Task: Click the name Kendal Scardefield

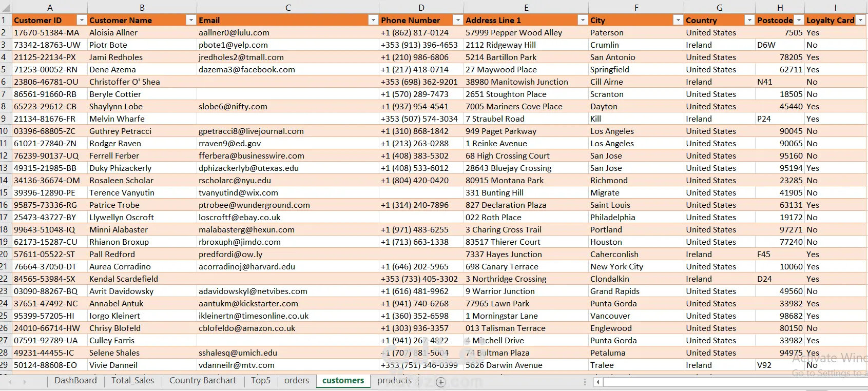Action: tap(142, 279)
